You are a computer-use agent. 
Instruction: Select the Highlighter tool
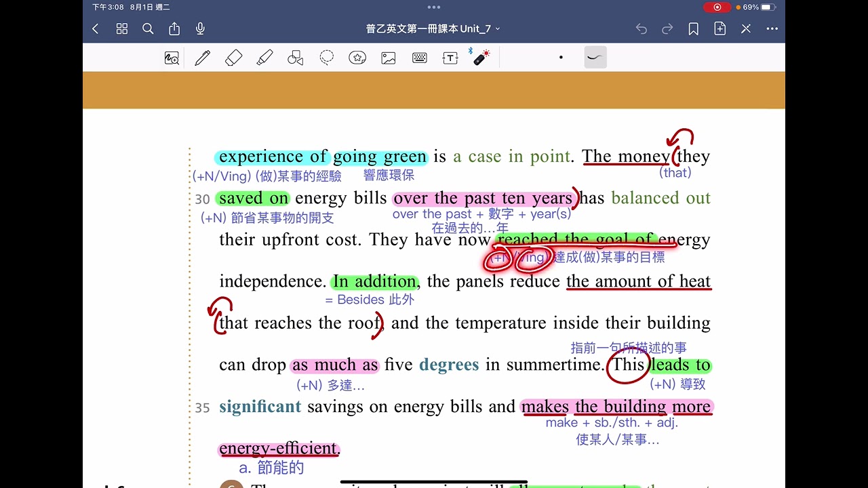click(264, 58)
